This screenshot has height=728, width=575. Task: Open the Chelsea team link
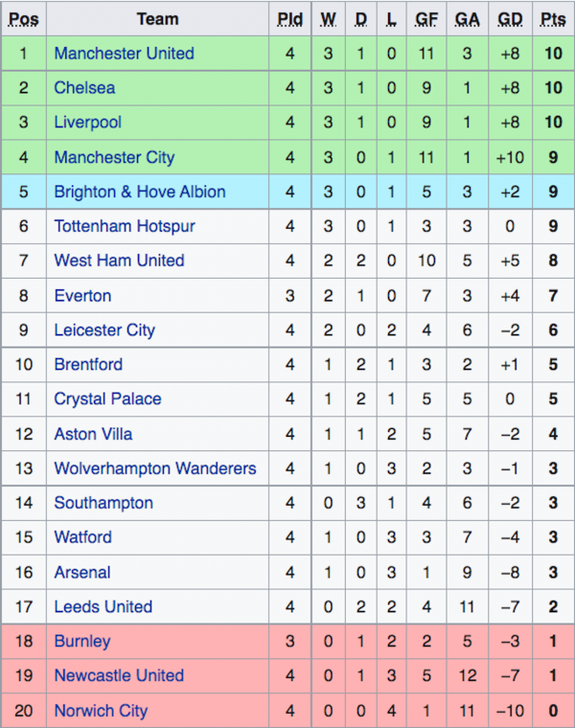pos(84,88)
